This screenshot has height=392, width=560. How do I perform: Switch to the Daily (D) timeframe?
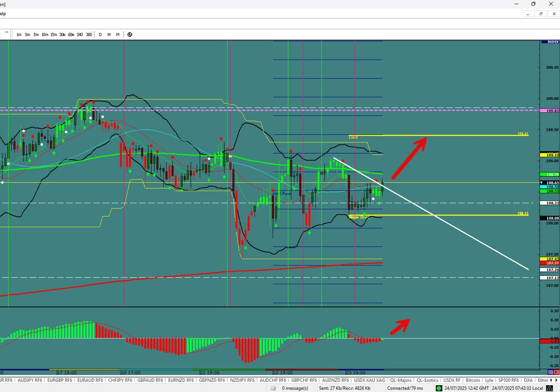pos(100,35)
